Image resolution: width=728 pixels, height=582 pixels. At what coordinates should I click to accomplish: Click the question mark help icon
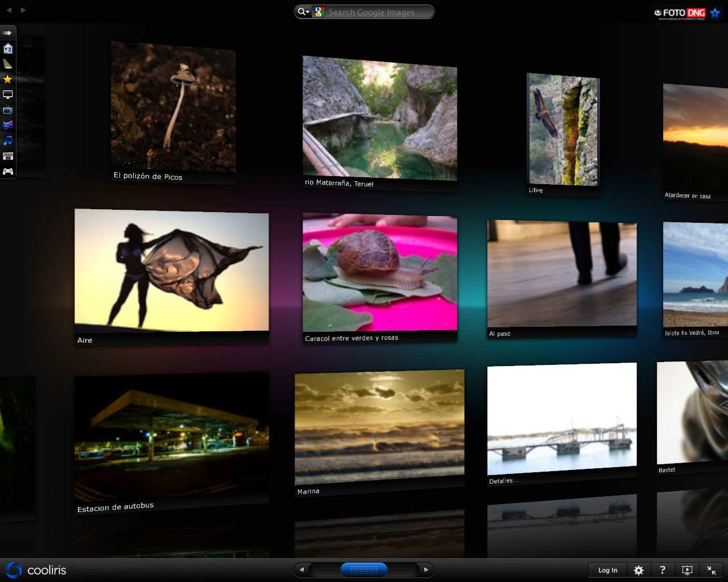(x=663, y=570)
